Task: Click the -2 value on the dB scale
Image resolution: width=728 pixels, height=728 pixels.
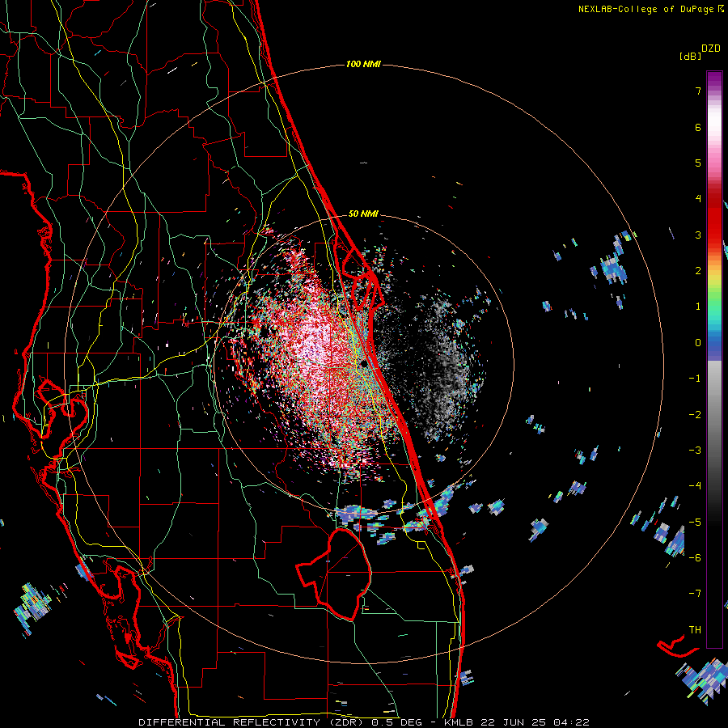Action: pyautogui.click(x=695, y=414)
